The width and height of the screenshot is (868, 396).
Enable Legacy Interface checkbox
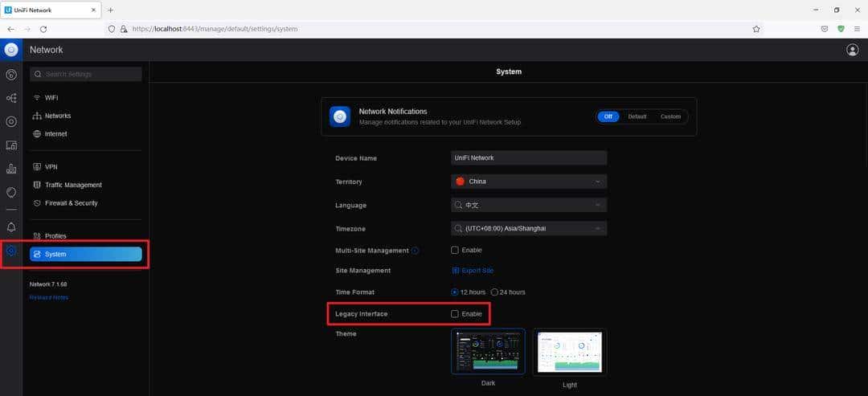455,313
